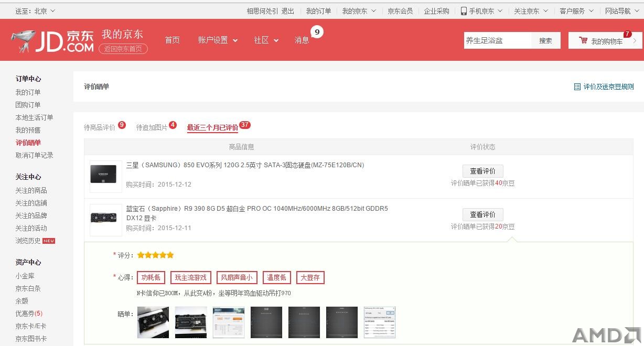Viewport: 644px width, 346px height.
Task: Open the 社区 dropdown menu
Action: [266, 40]
